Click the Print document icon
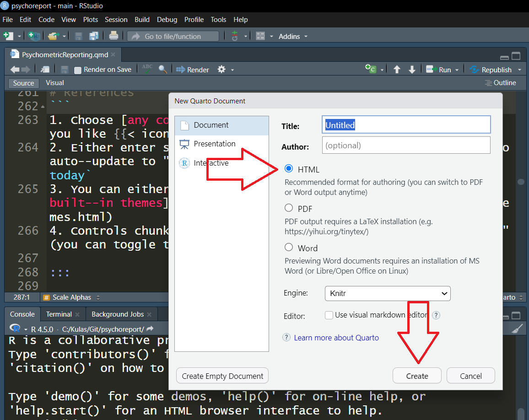The image size is (529, 420). coord(113,36)
